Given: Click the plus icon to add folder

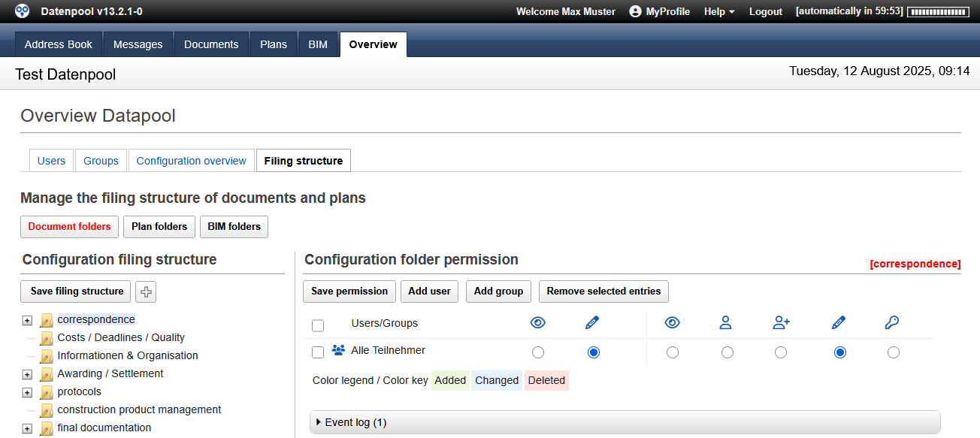Looking at the screenshot, I should point(146,291).
